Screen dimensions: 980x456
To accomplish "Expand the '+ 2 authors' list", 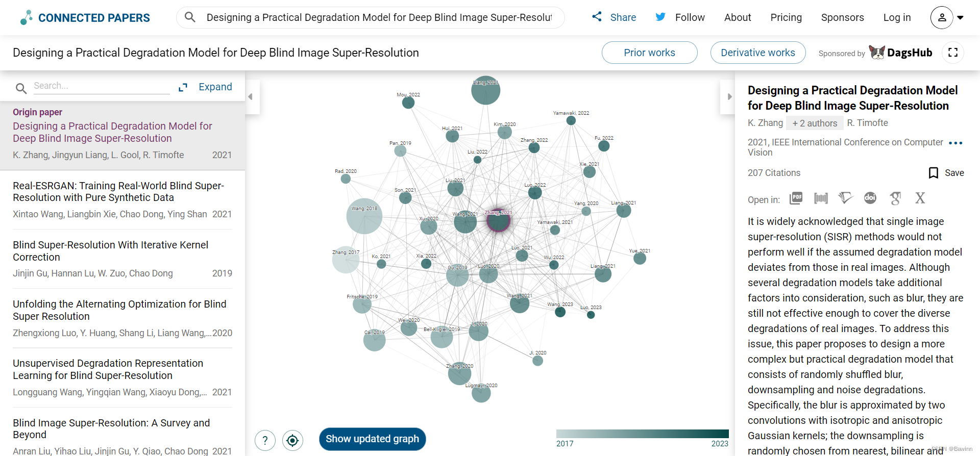I will [x=815, y=123].
